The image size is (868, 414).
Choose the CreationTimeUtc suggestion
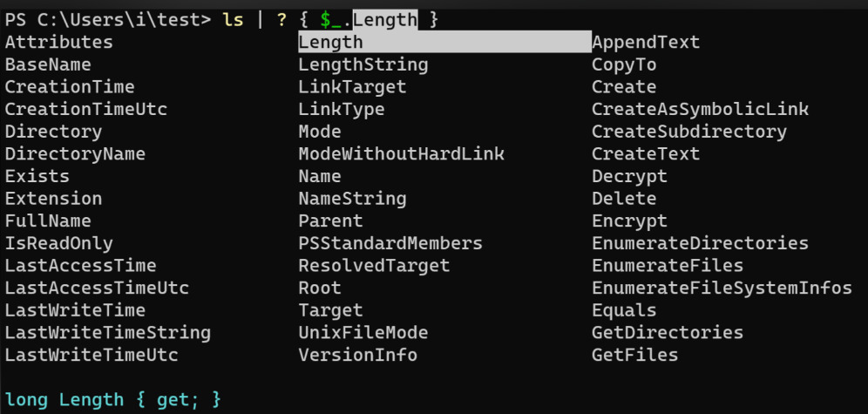(85, 110)
